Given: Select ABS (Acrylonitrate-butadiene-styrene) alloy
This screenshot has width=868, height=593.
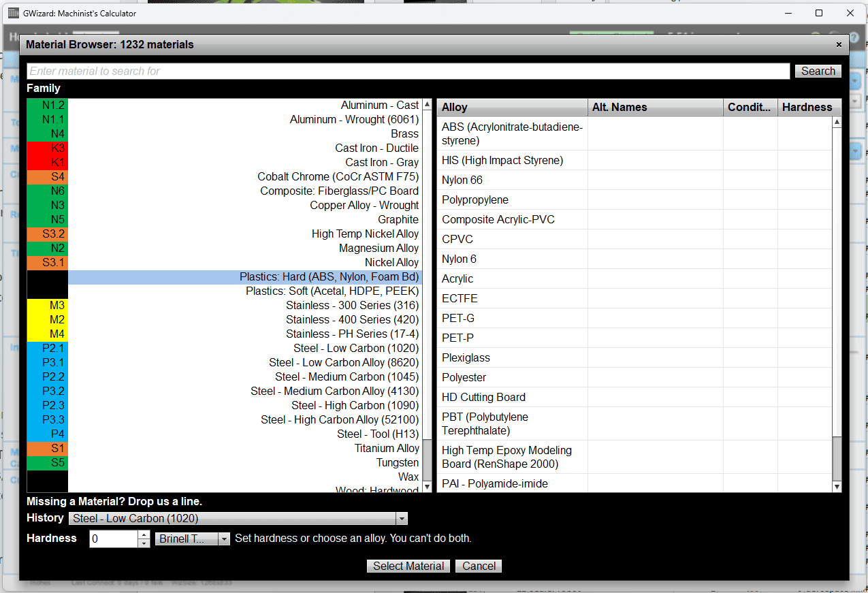Looking at the screenshot, I should point(634,133).
